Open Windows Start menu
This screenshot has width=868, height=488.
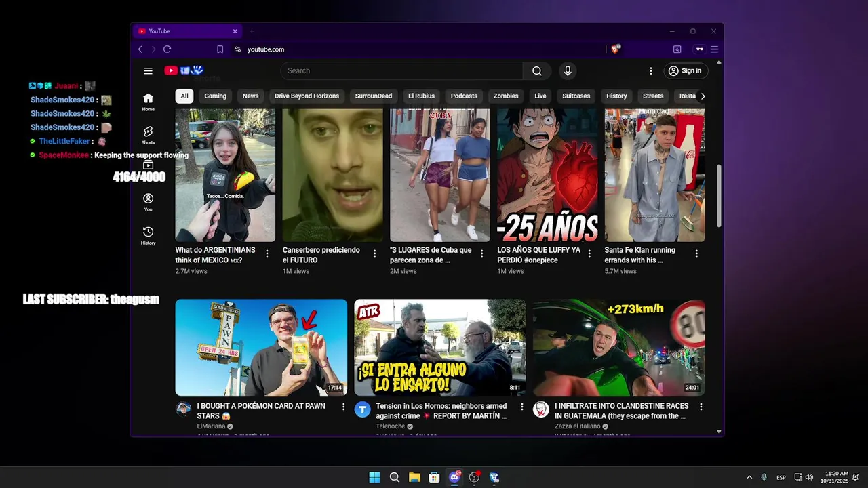(374, 477)
